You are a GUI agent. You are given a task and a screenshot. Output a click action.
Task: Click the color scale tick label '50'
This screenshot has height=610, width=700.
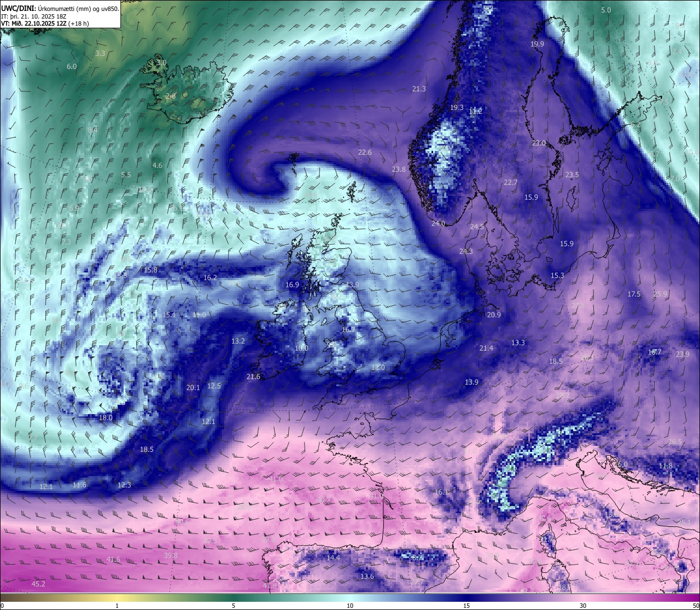[x=696, y=606]
